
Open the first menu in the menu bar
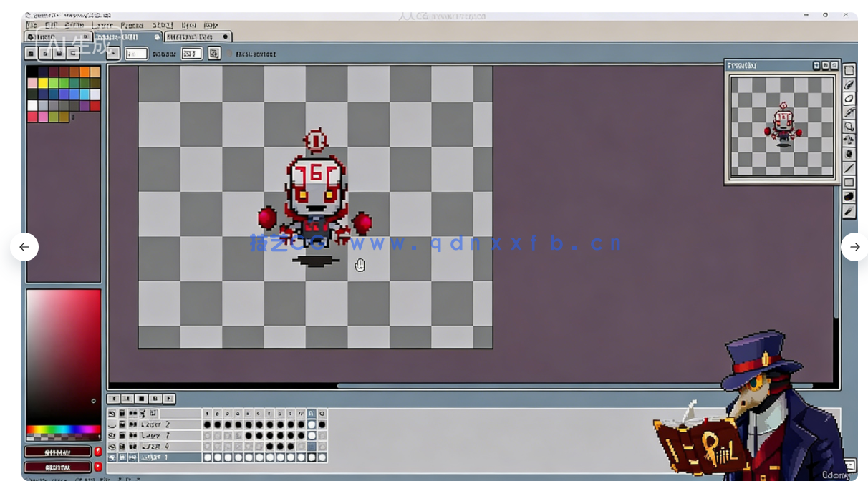(x=32, y=25)
